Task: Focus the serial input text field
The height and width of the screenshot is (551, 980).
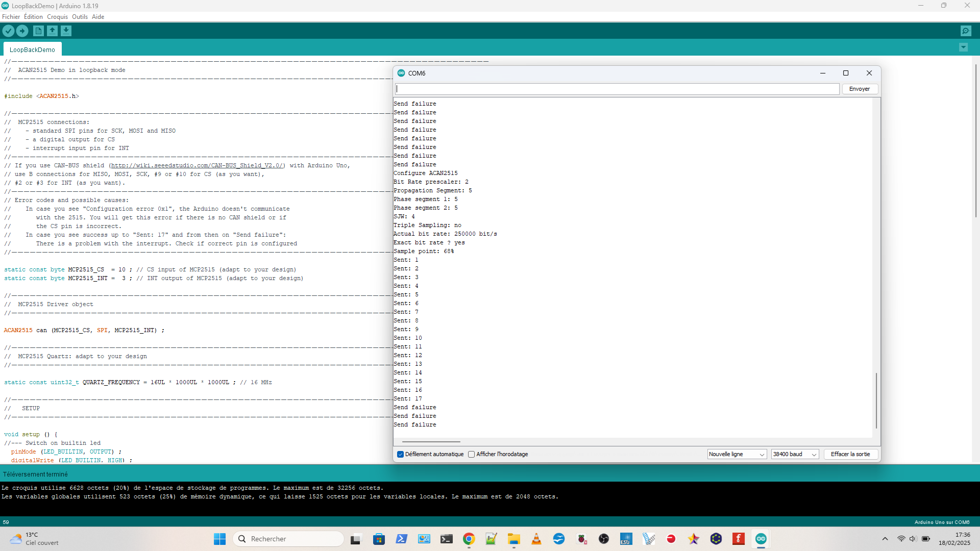Action: pyautogui.click(x=617, y=89)
